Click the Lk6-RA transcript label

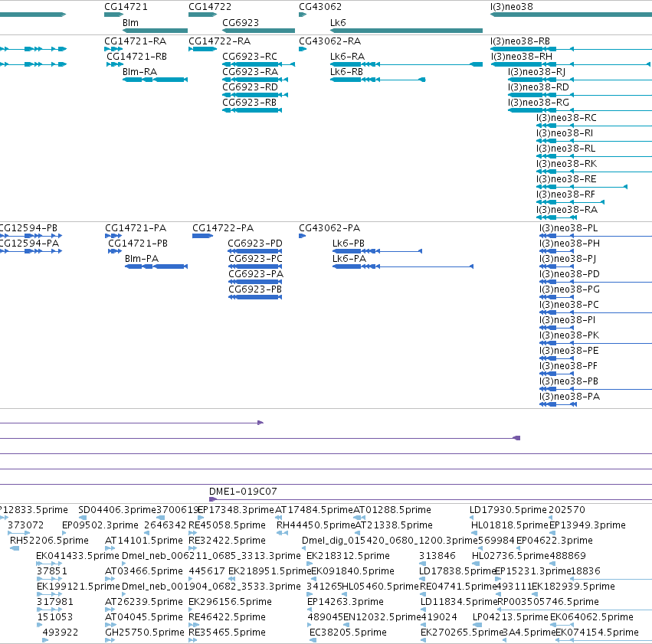point(347,57)
